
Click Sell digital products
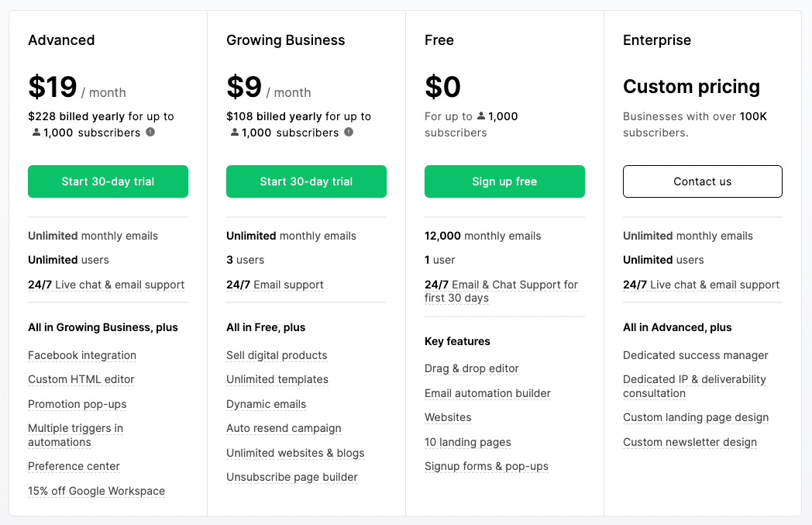coord(276,355)
